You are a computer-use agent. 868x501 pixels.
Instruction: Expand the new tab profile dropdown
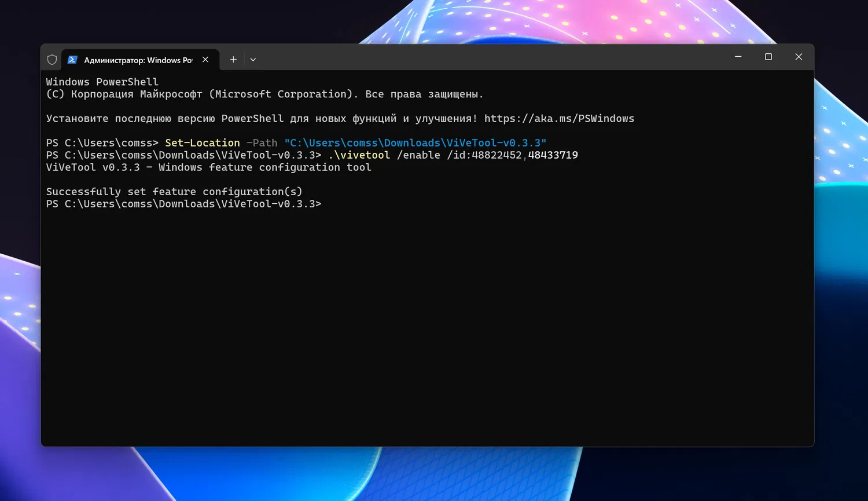pyautogui.click(x=253, y=60)
